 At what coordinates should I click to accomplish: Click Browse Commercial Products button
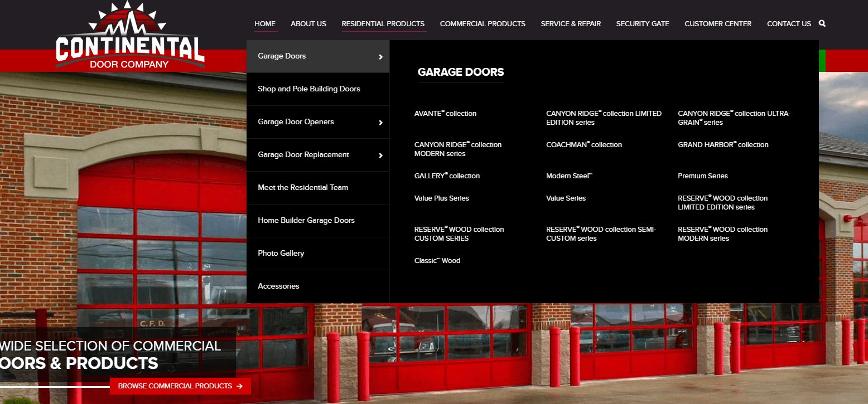pos(180,386)
